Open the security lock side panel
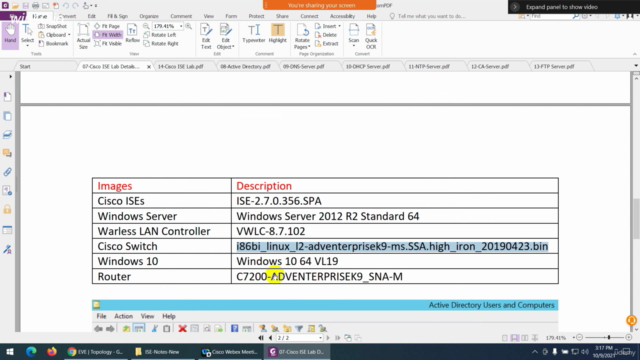Screen dimensions: 640x360 coord(7,209)
